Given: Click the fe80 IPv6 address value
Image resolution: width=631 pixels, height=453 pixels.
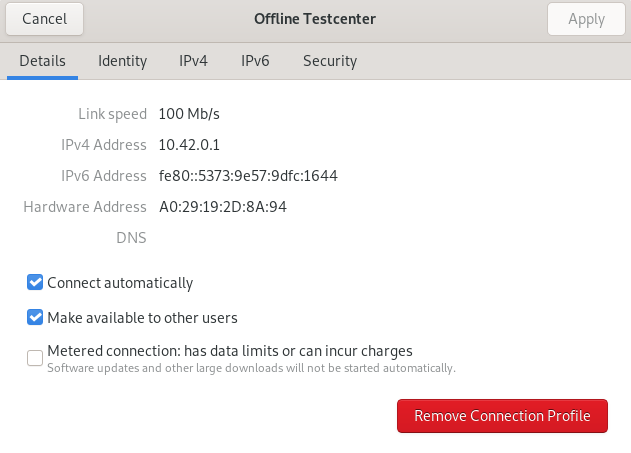Looking at the screenshot, I should [x=248, y=176].
